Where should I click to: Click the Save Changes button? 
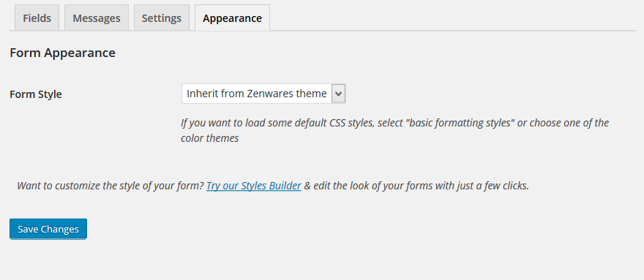point(48,229)
